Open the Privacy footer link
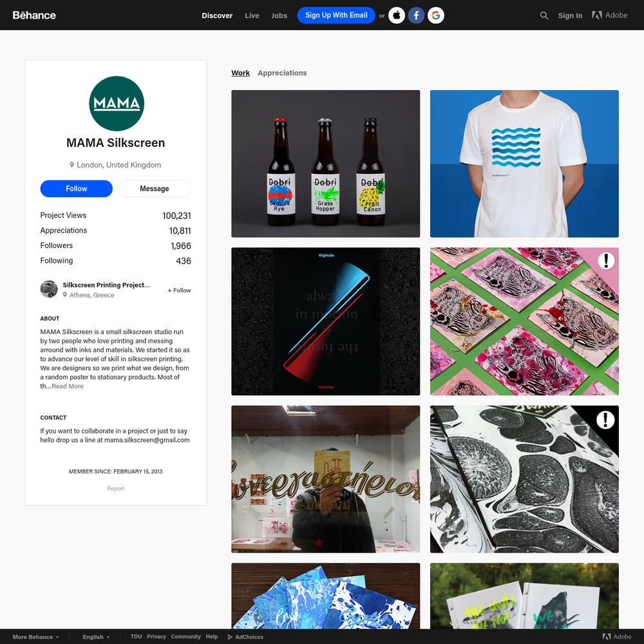 click(156, 637)
